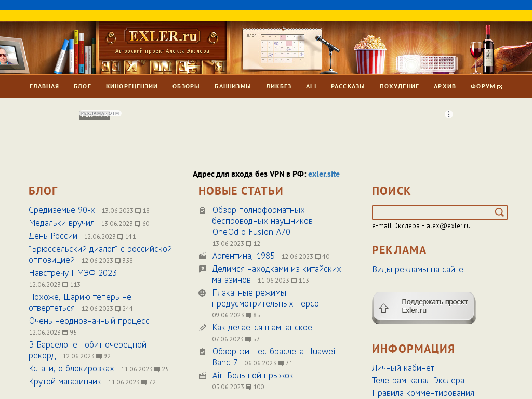Open the Рассказы menu item

[x=348, y=87]
